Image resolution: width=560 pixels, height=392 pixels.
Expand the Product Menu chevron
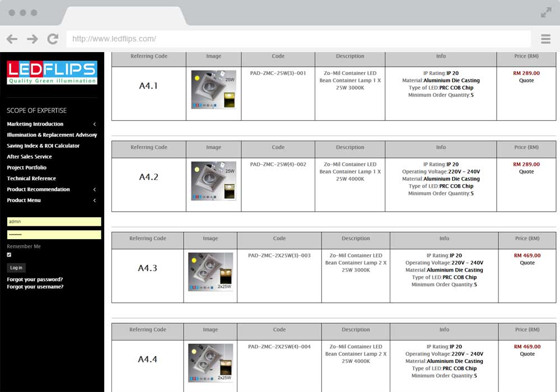95,200
